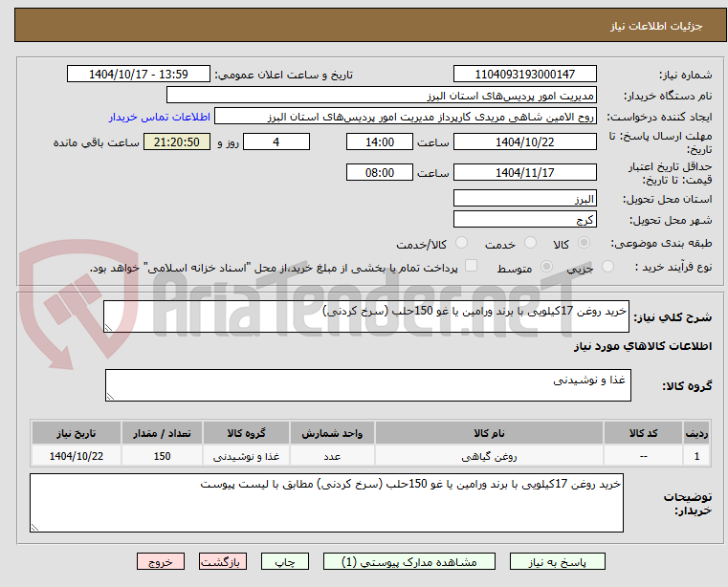
Task: Click the نام کالا column header
Action: click(489, 433)
